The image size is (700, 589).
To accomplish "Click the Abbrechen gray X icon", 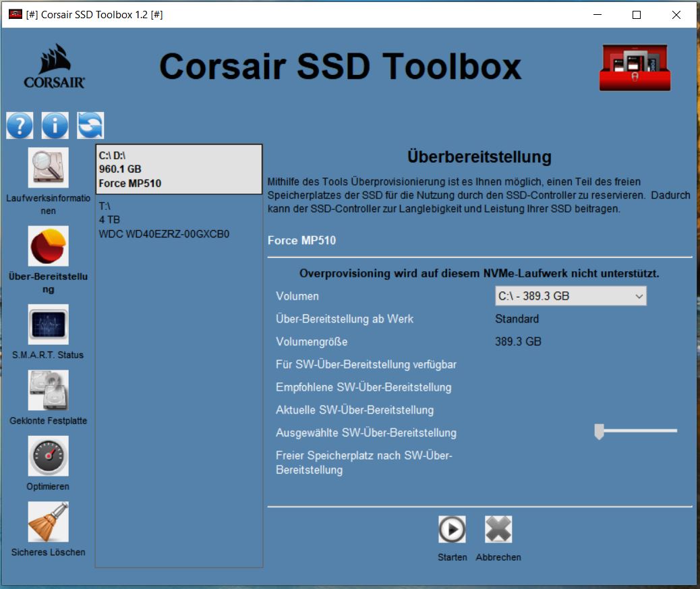I will 498,529.
